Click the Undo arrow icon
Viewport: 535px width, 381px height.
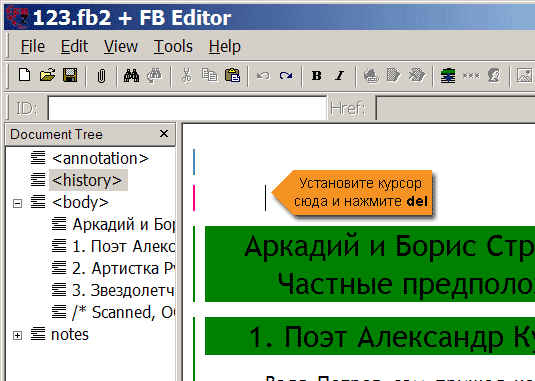(x=263, y=75)
